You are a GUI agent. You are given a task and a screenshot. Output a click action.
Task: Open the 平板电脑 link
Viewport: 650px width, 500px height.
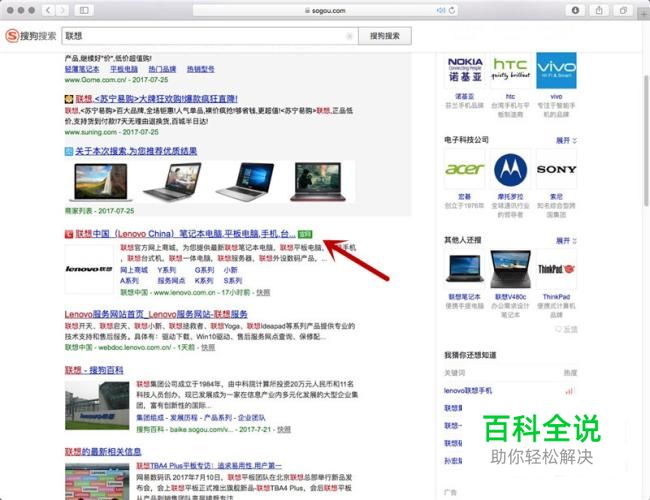click(x=124, y=69)
